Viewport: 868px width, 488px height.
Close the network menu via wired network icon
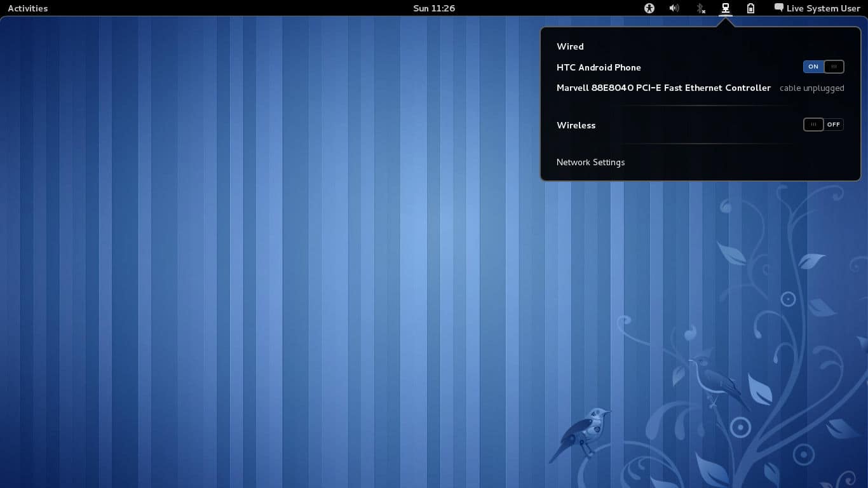[725, 8]
